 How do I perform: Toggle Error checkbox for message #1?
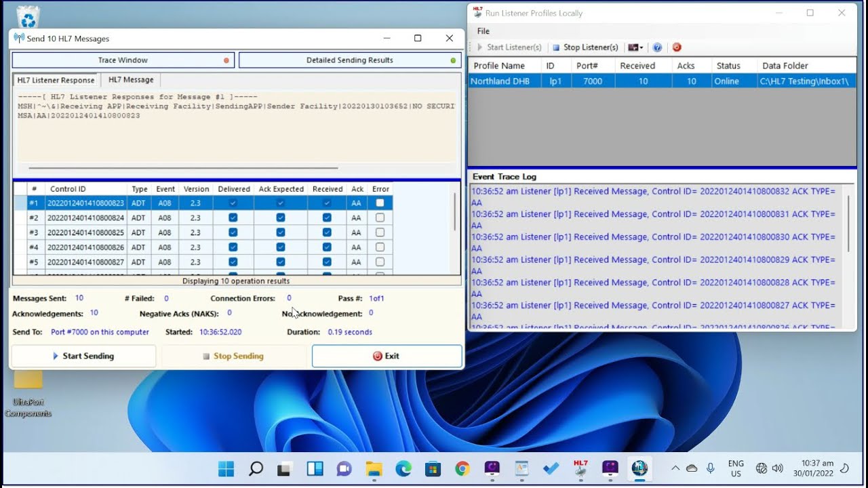(380, 203)
